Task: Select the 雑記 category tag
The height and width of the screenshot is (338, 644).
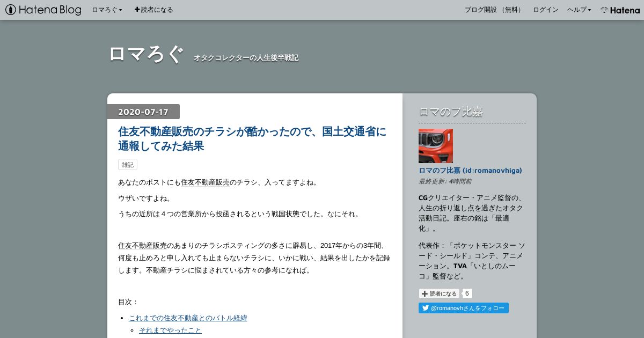Action: tap(128, 165)
